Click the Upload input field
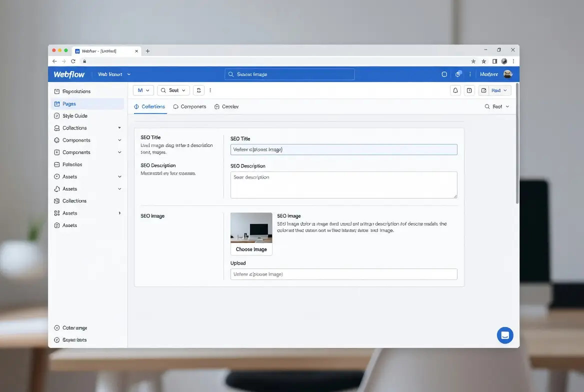 point(344,274)
